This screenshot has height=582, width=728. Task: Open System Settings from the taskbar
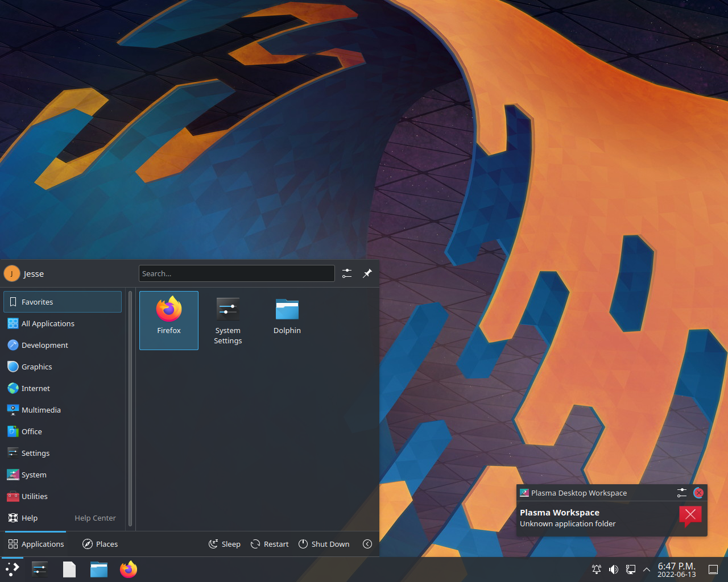pyautogui.click(x=40, y=569)
